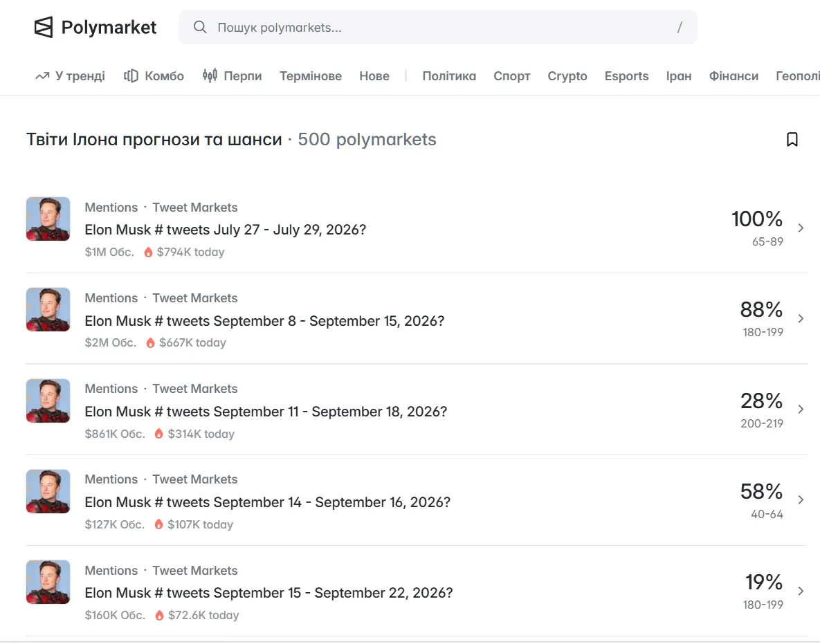Go to the Політика category
The image size is (820, 644).
[x=449, y=76]
